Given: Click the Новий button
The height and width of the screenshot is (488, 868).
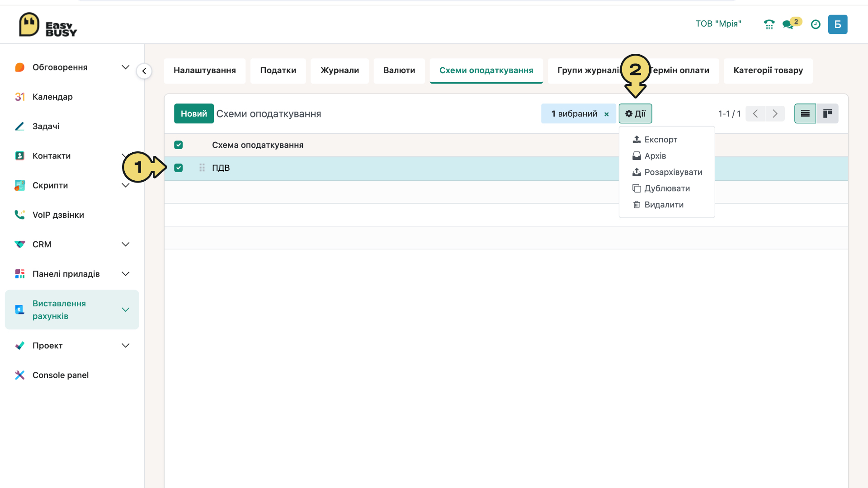Looking at the screenshot, I should (x=194, y=113).
